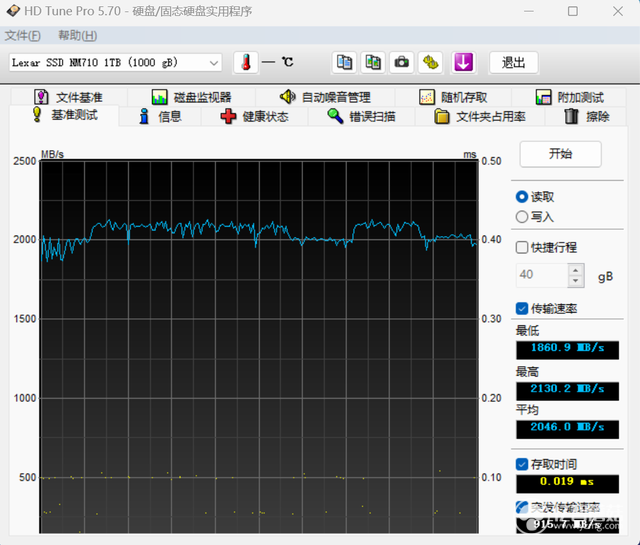Image resolution: width=640 pixels, height=545 pixels.
Task: Click the minimum value 1860.9 MB/s
Action: (567, 349)
